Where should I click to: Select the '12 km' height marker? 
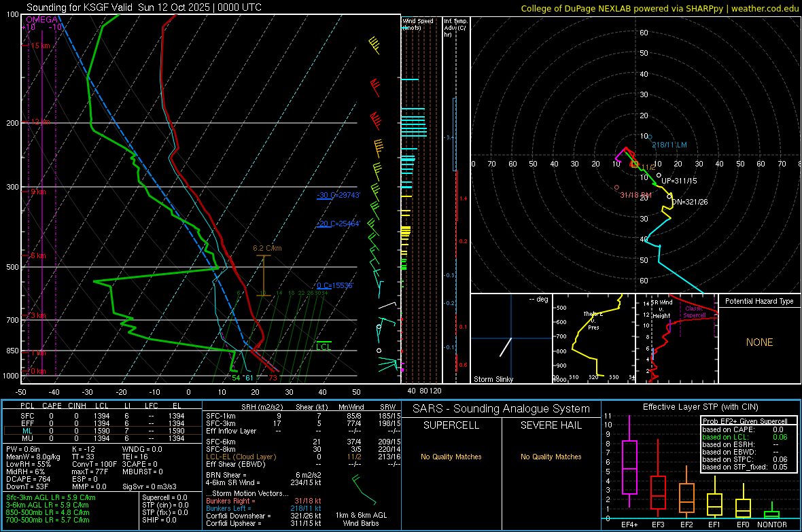(40, 122)
